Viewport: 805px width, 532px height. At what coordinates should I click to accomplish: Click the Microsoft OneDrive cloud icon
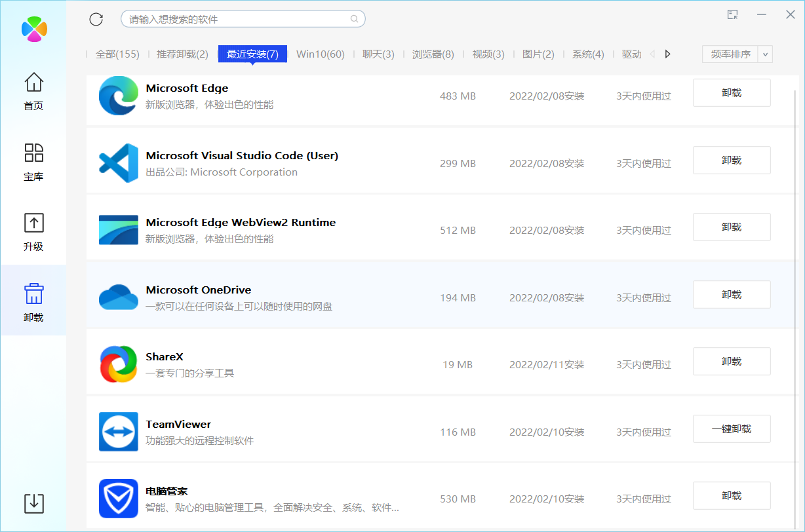[119, 297]
